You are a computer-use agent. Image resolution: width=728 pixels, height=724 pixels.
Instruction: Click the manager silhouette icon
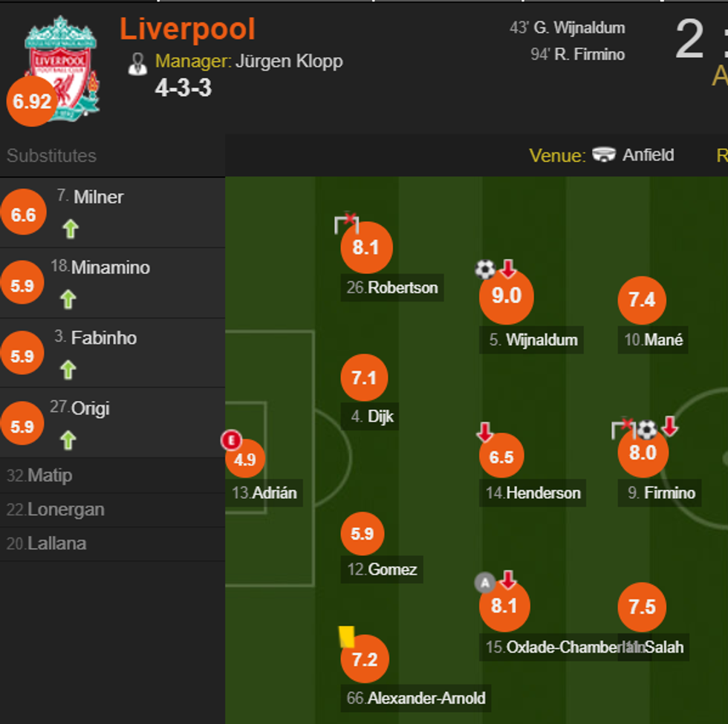tap(137, 63)
